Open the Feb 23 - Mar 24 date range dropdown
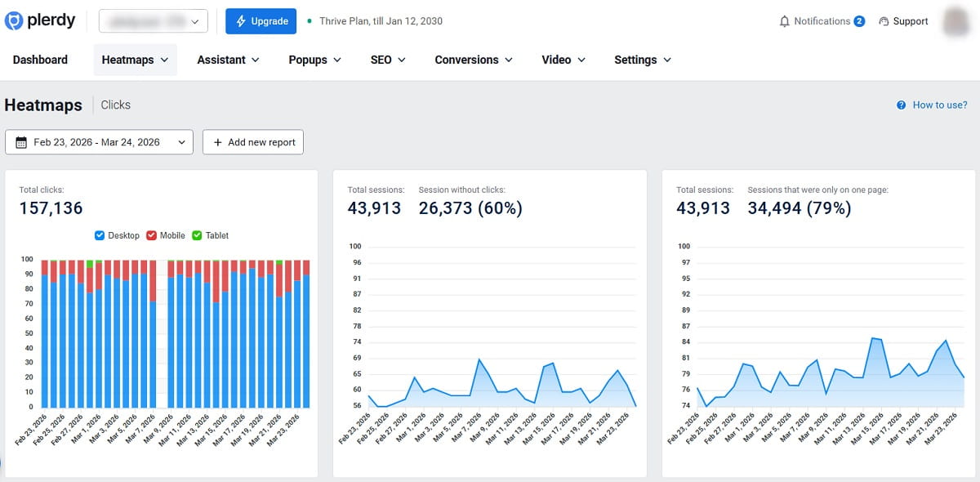Screen dimensions: 980x482 [x=98, y=141]
